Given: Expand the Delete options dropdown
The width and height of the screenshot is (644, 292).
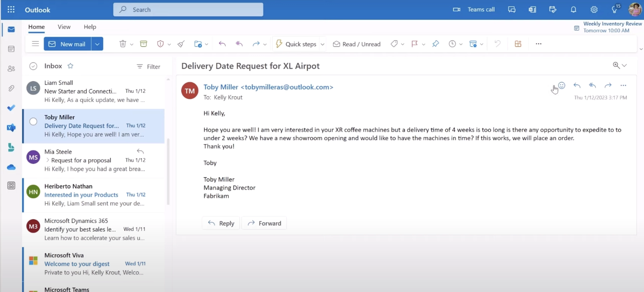Looking at the screenshot, I should coord(132,44).
